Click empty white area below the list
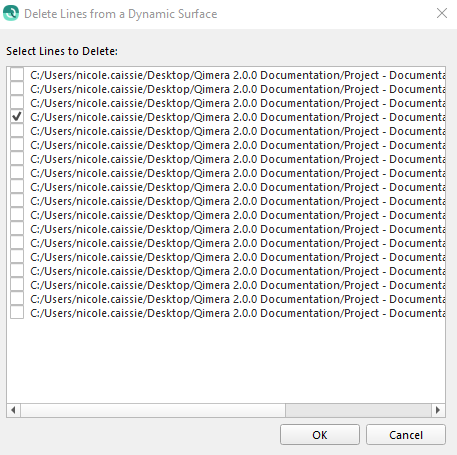Viewport: 457px width, 455px height. pos(226,360)
